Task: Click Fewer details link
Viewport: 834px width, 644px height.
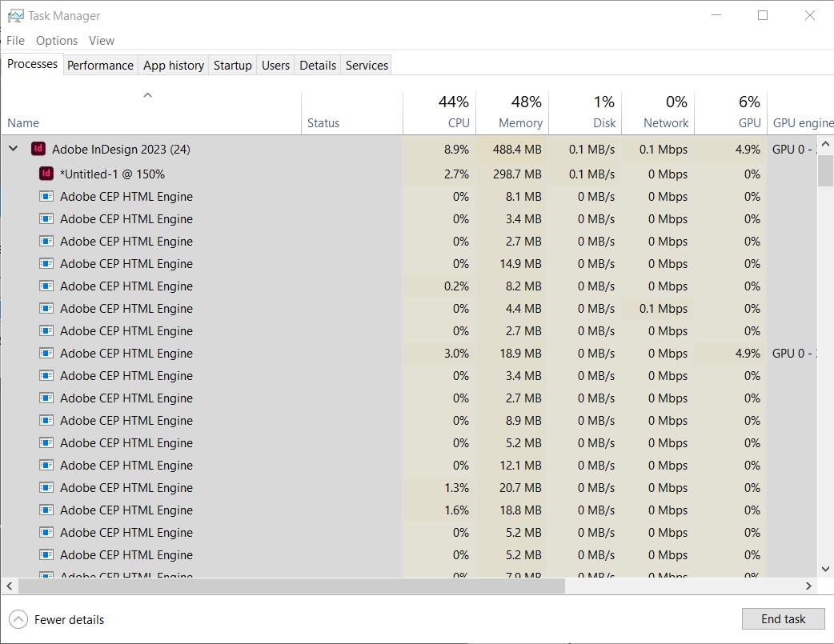Action: coord(69,619)
